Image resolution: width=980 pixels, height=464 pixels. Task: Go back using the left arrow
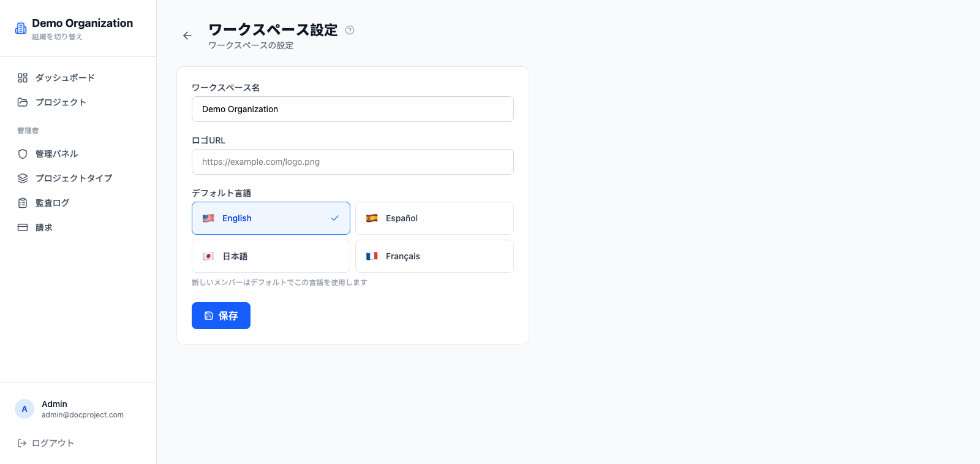coord(187,36)
